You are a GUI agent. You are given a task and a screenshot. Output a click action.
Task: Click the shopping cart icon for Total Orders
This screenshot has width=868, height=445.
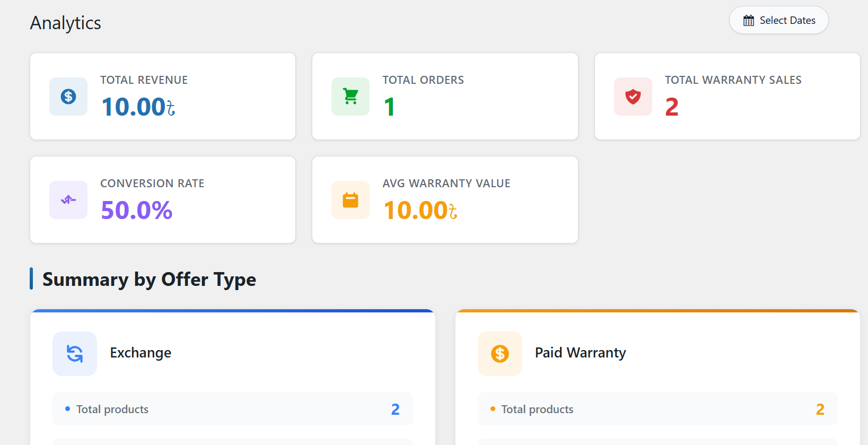click(350, 97)
